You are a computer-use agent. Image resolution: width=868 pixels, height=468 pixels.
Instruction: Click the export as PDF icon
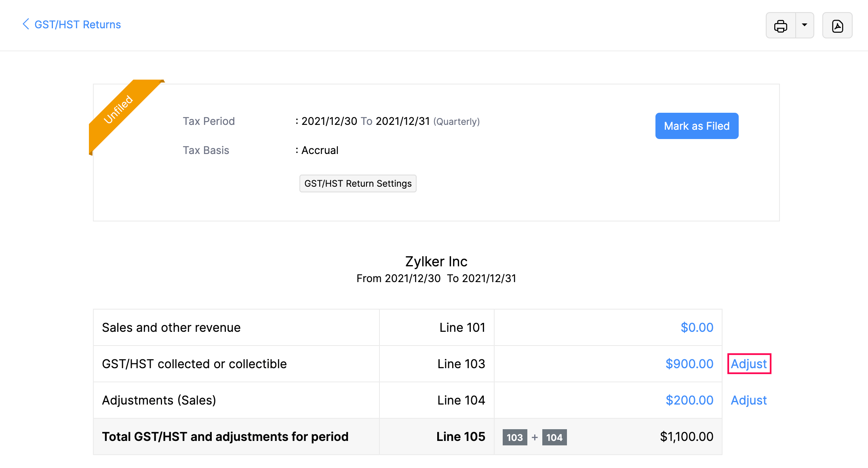(x=837, y=26)
